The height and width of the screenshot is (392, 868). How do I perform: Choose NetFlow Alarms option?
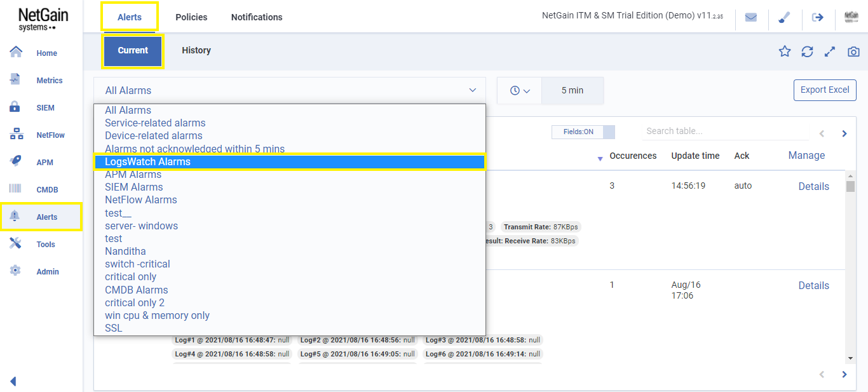coord(290,199)
